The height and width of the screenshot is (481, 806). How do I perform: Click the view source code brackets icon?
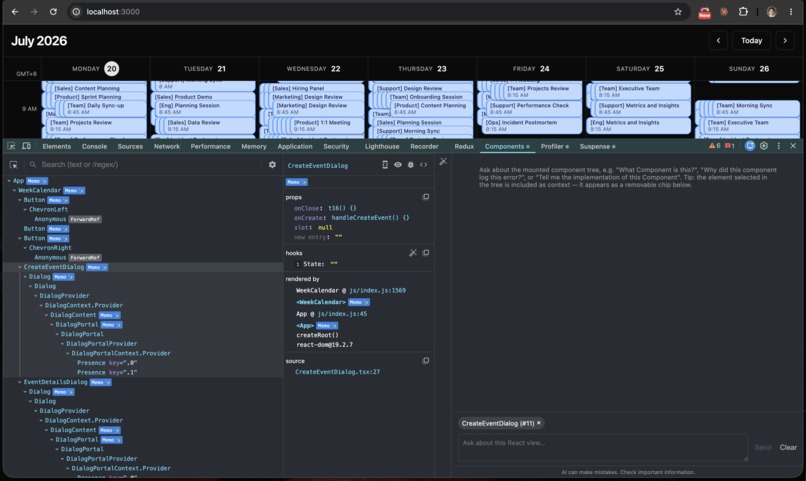[x=424, y=165]
